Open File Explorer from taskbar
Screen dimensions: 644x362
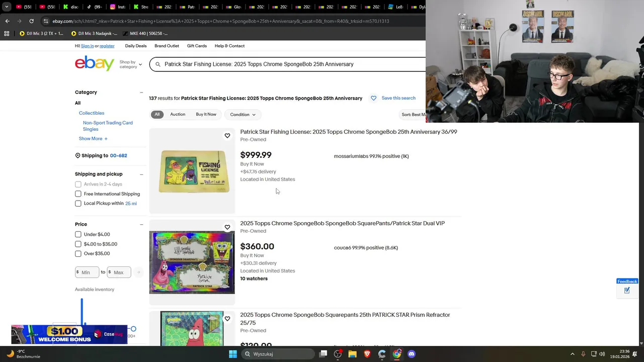click(x=352, y=354)
